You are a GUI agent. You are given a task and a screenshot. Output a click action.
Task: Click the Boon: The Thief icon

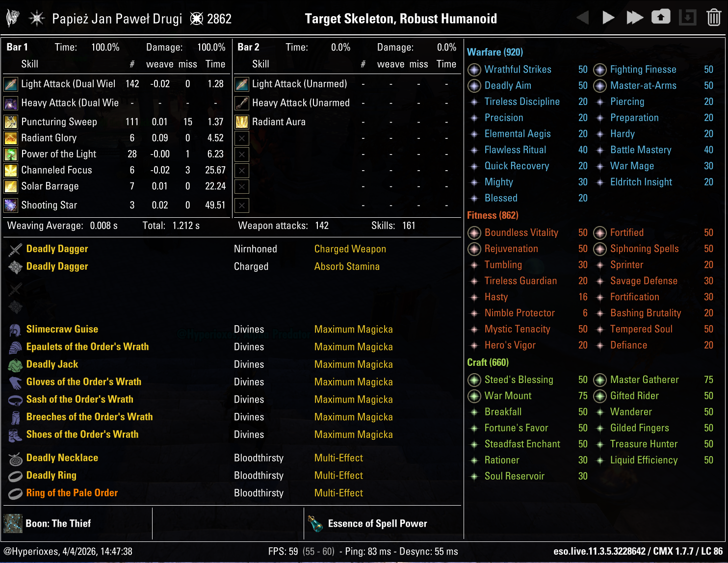click(12, 523)
